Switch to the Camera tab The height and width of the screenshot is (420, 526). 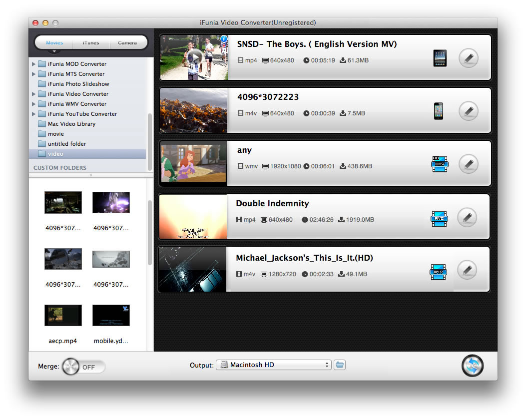point(127,42)
